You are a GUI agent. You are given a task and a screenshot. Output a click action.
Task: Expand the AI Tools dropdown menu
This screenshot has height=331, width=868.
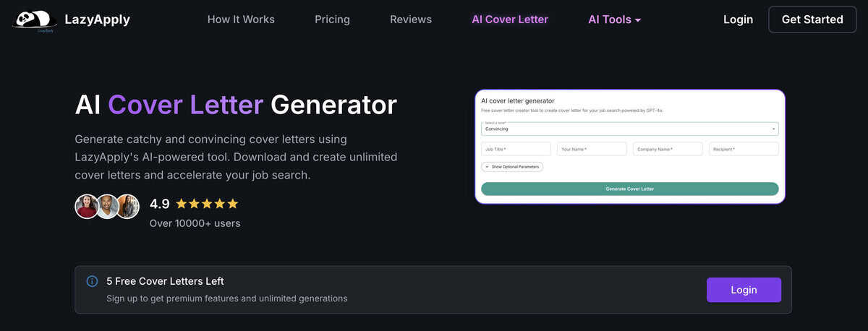click(x=614, y=20)
